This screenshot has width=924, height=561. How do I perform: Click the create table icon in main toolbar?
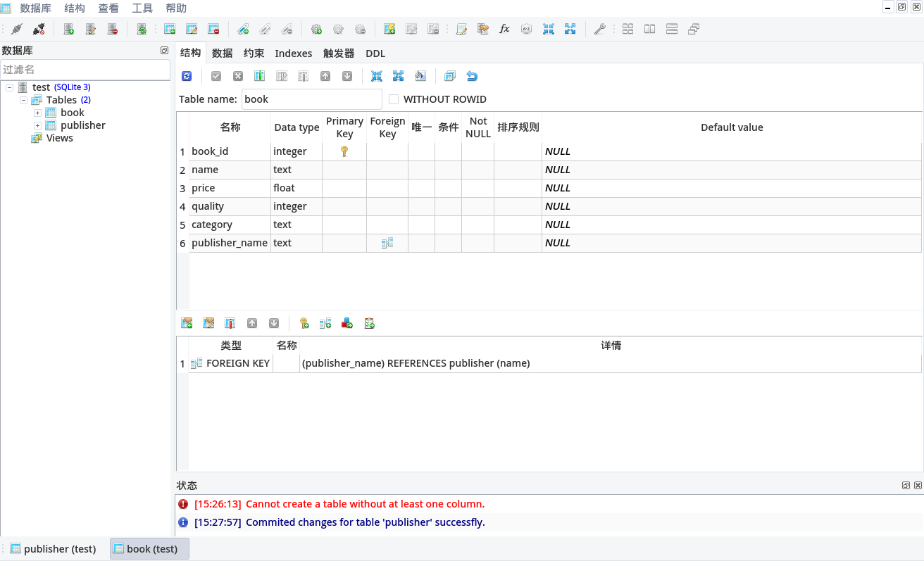tap(169, 29)
